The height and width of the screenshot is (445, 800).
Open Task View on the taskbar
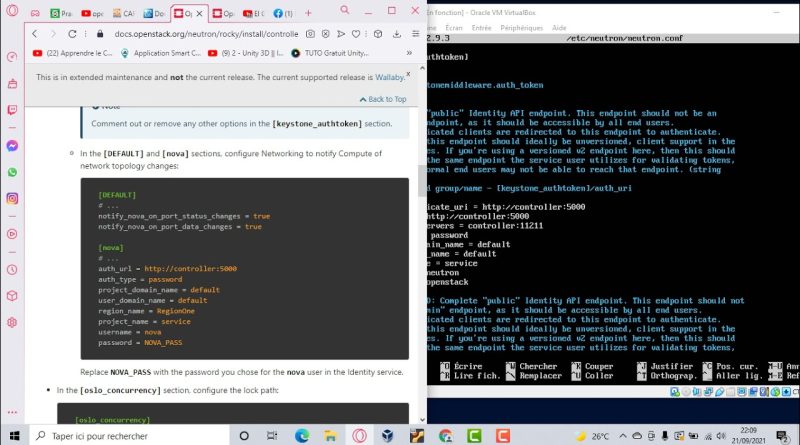tap(272, 436)
